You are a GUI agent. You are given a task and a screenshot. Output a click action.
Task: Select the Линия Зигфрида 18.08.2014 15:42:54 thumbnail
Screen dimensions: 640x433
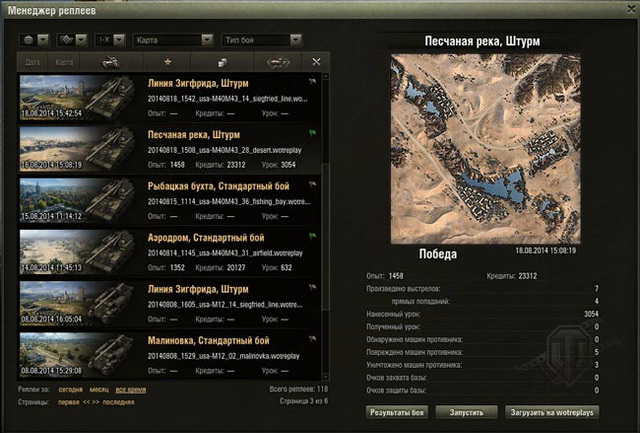[78, 98]
